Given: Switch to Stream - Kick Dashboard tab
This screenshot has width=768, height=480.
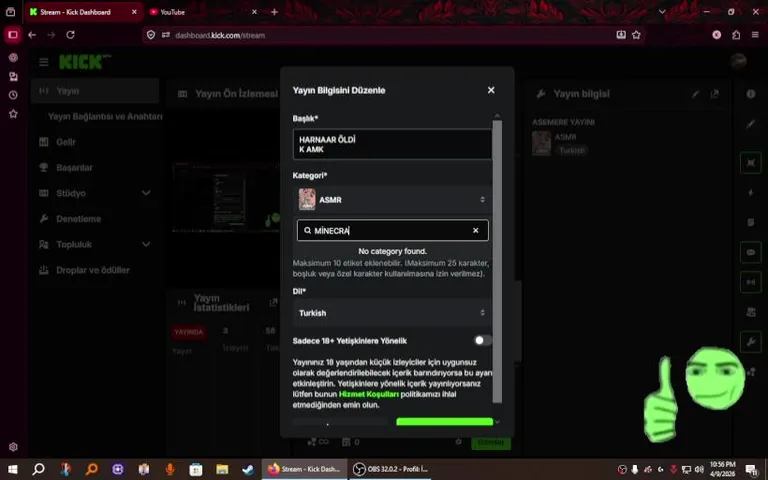Looking at the screenshot, I should click(83, 12).
